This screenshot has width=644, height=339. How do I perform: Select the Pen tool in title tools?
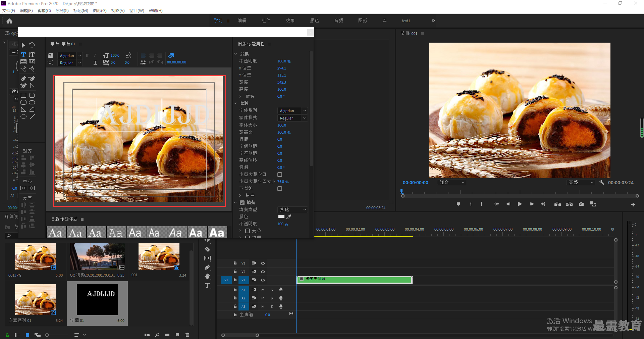click(23, 79)
